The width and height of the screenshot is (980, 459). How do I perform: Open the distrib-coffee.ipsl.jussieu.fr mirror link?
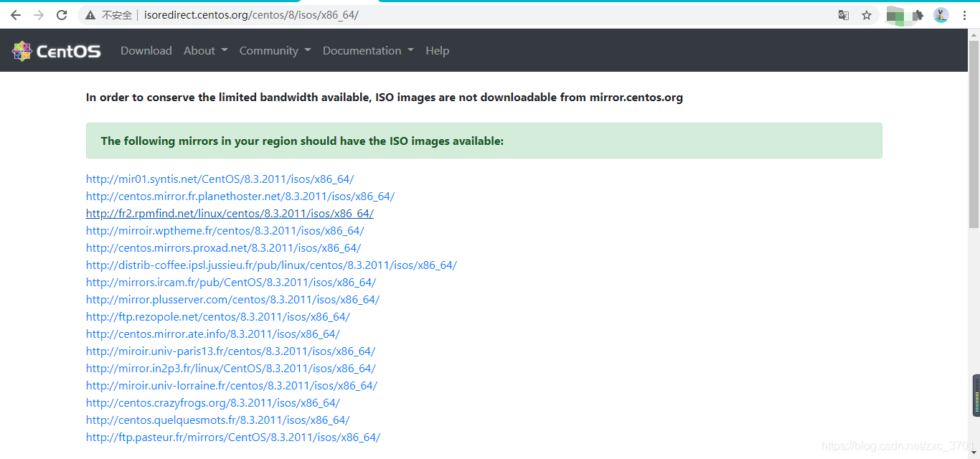point(271,265)
